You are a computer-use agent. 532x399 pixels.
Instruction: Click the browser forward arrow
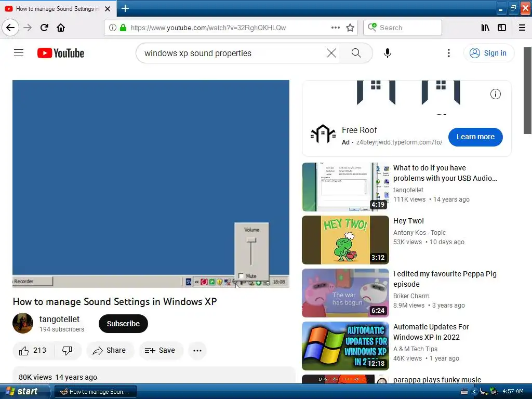28,28
